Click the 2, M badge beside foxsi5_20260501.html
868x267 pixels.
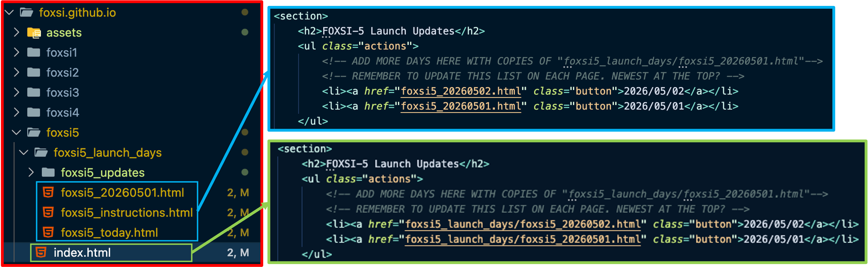tap(237, 193)
